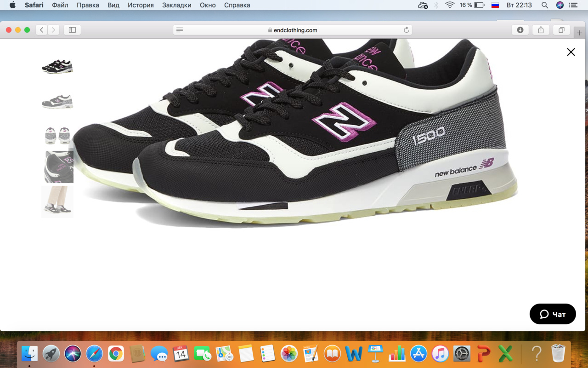This screenshot has height=368, width=588.
Task: Open Messages in Dock
Action: (159, 353)
